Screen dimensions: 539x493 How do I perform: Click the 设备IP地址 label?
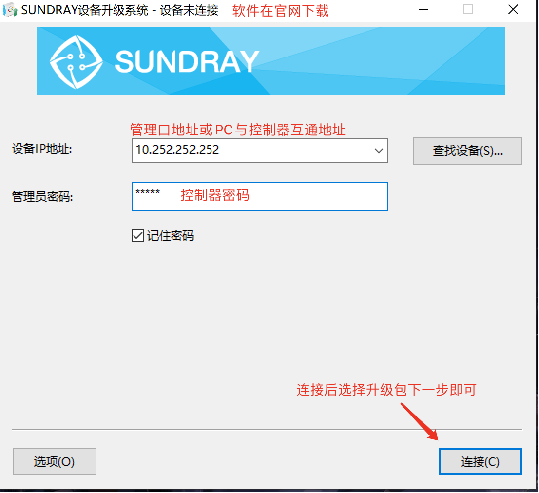pyautogui.click(x=42, y=149)
